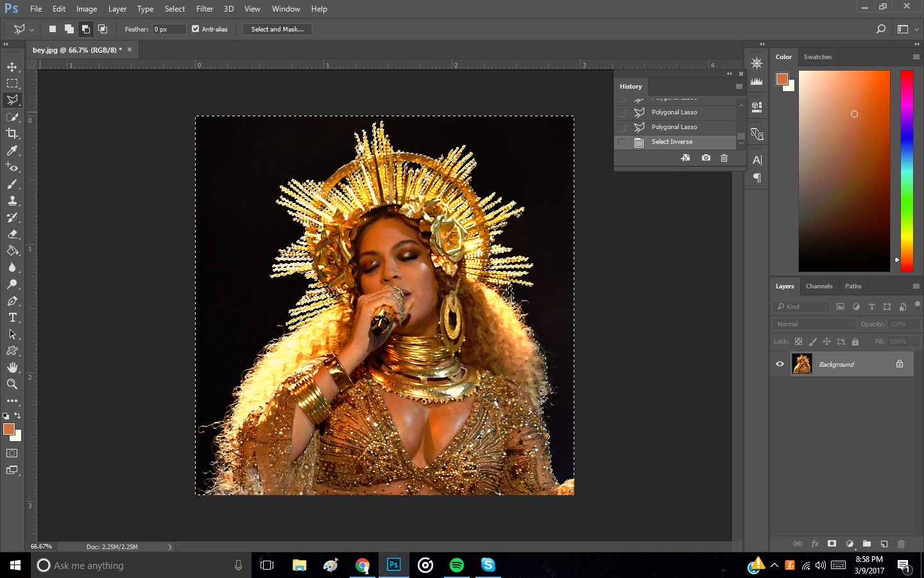Select the Move tool
Viewport: 924px width, 578px height.
pyautogui.click(x=12, y=67)
